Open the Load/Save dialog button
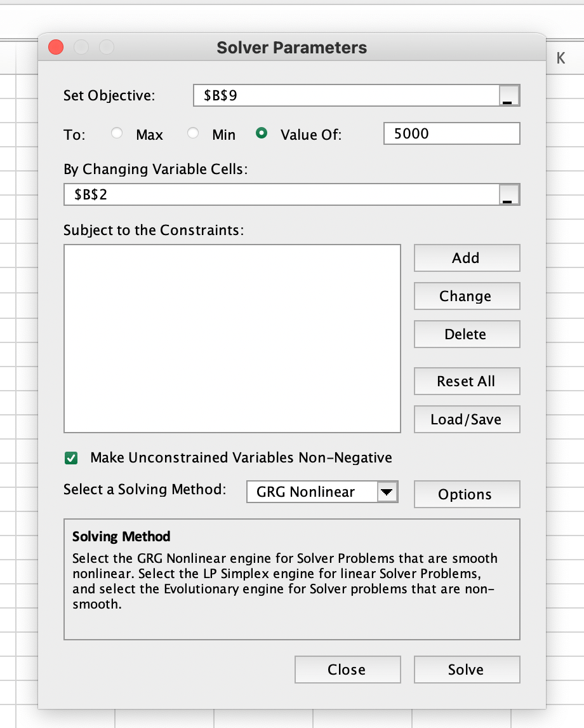This screenshot has height=728, width=584. [467, 419]
